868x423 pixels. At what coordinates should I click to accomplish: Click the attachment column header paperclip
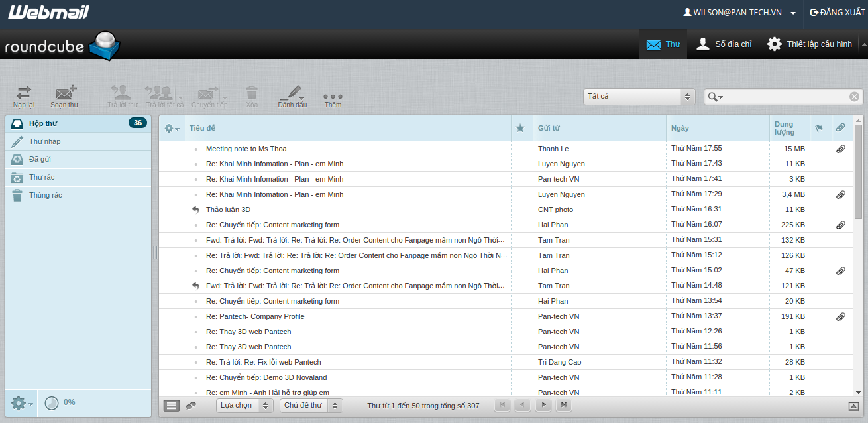pos(840,127)
